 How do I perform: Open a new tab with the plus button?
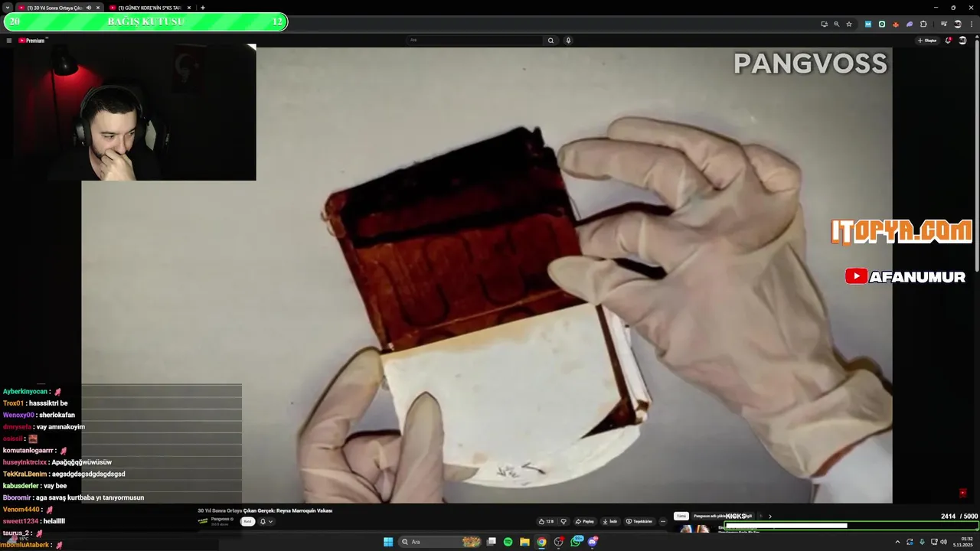coord(202,8)
